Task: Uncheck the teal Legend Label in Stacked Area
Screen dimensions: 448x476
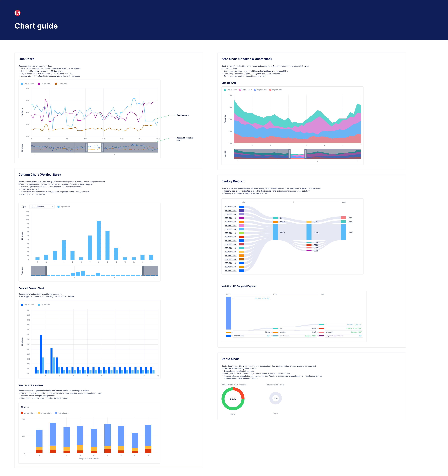Action: 225,90
